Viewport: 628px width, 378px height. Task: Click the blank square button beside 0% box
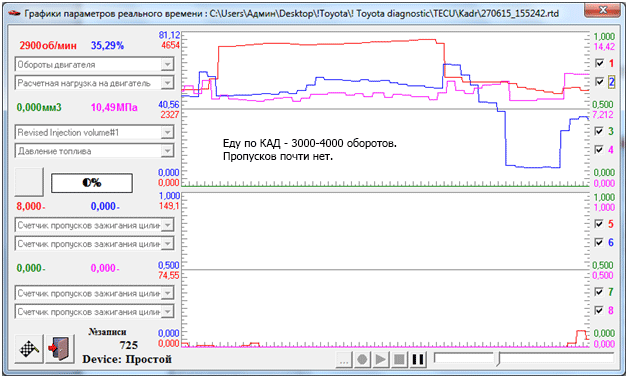coord(29,182)
